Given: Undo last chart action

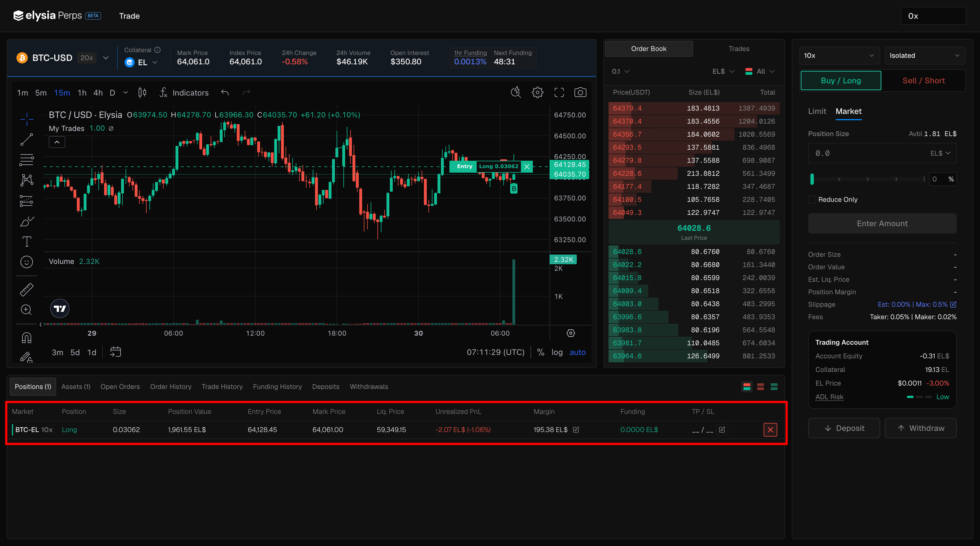Looking at the screenshot, I should pos(225,92).
